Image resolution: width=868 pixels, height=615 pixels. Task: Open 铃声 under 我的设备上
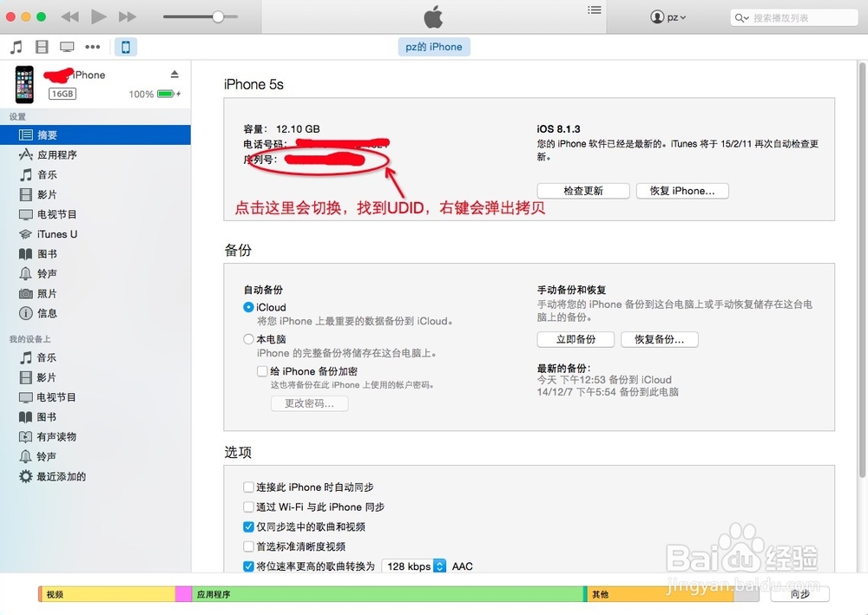[x=95, y=457]
